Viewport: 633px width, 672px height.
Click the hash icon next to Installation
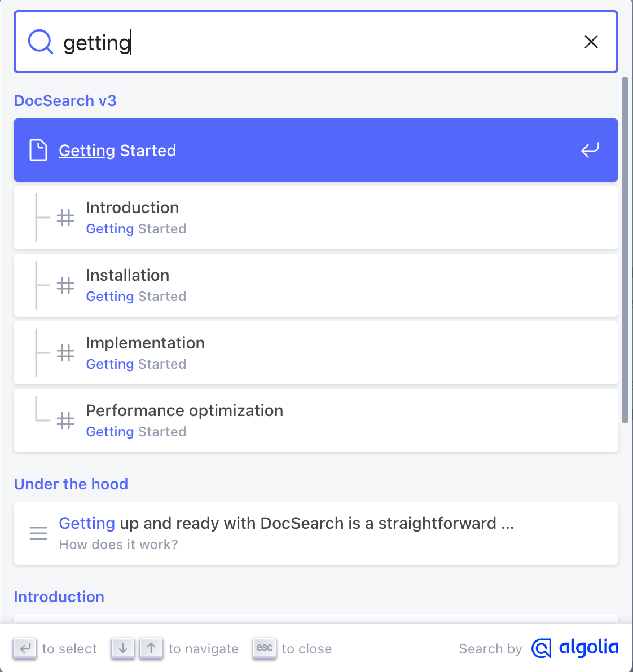point(65,285)
